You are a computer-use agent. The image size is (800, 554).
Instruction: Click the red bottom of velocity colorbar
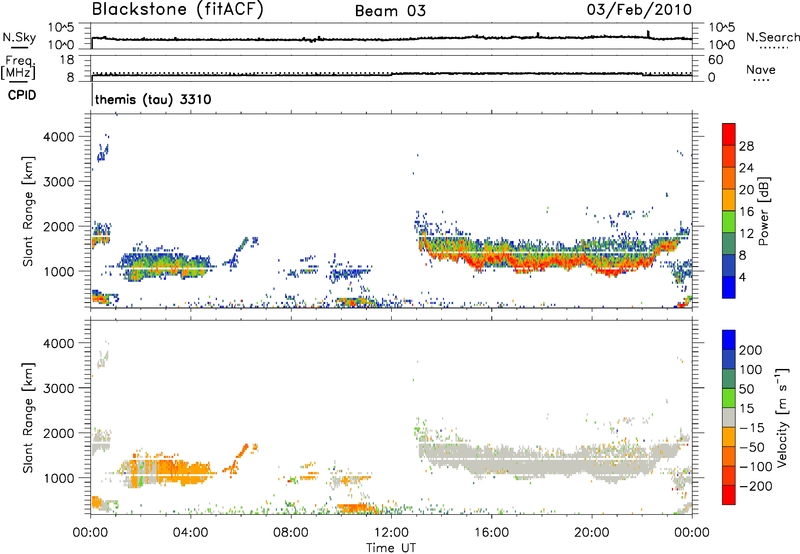[729, 495]
